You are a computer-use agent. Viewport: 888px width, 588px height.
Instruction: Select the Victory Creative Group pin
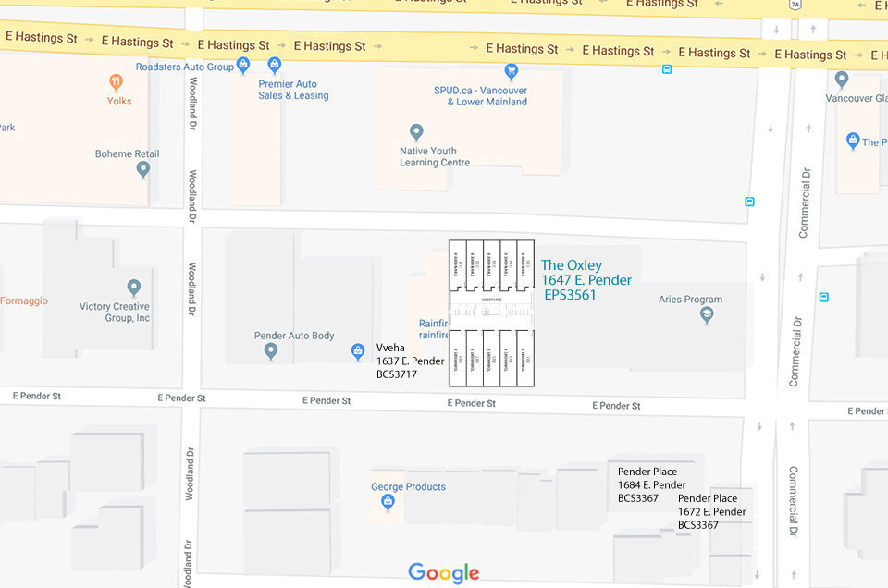[133, 288]
